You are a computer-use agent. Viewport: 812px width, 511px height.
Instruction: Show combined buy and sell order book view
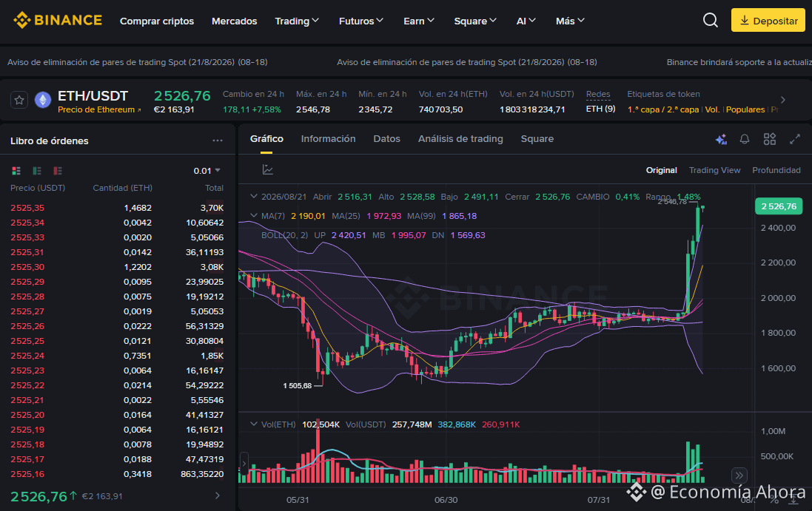(16, 171)
